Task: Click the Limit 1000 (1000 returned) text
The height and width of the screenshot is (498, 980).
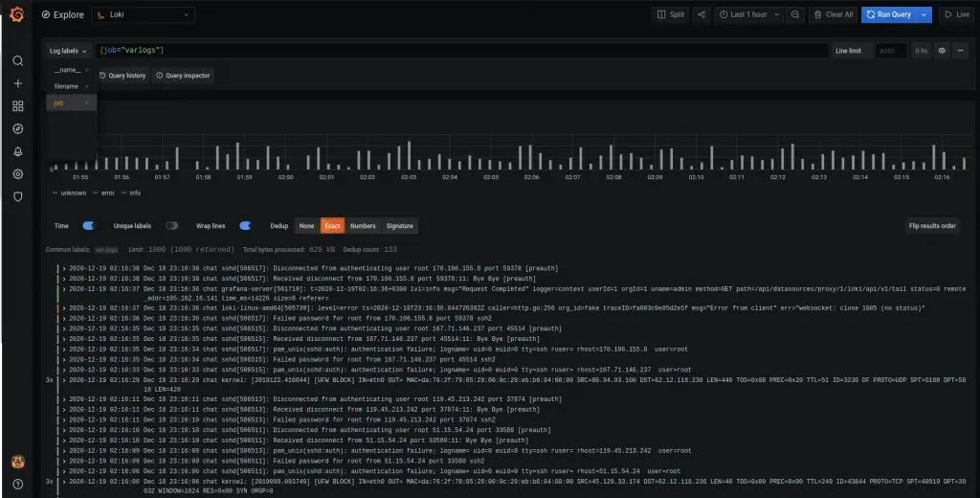Action: pyautogui.click(x=181, y=250)
